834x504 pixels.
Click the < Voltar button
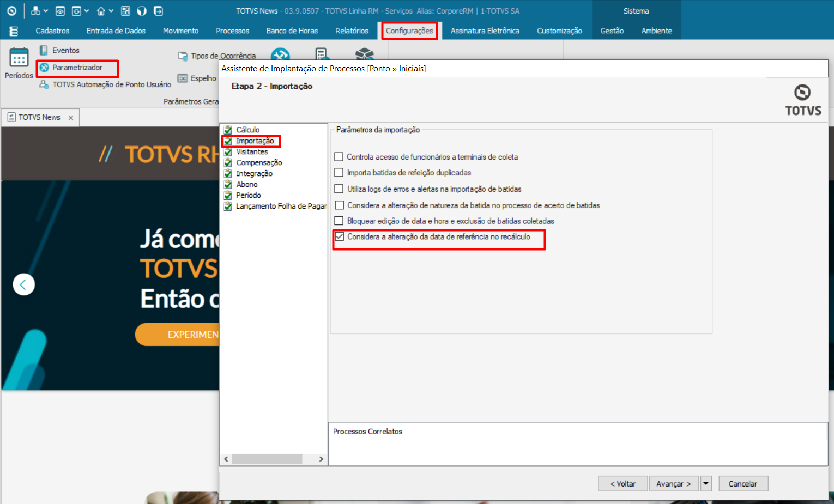(x=623, y=484)
